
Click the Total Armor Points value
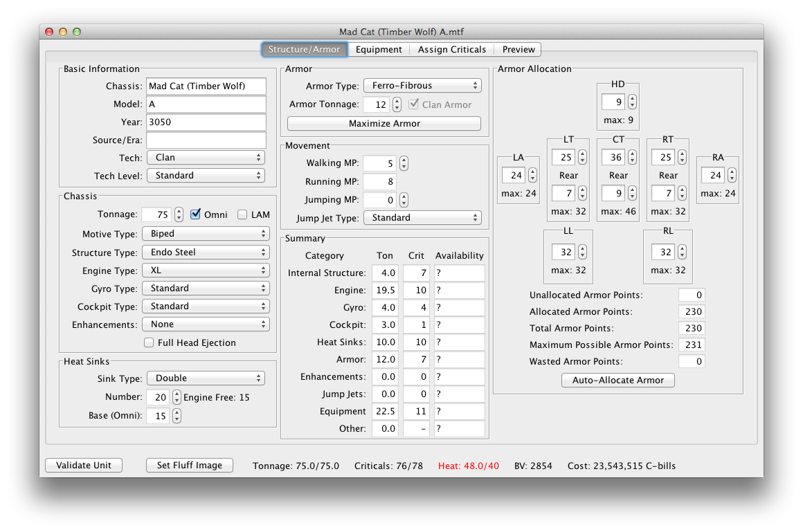(692, 328)
